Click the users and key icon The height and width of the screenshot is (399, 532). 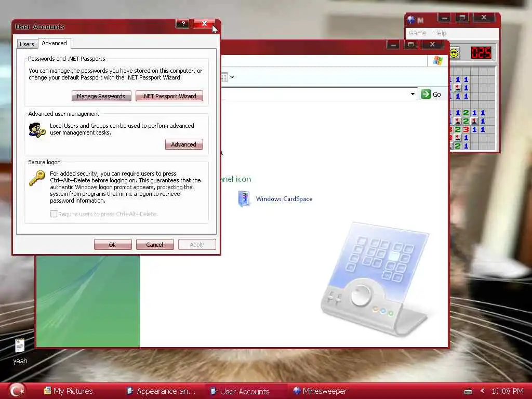(x=37, y=130)
